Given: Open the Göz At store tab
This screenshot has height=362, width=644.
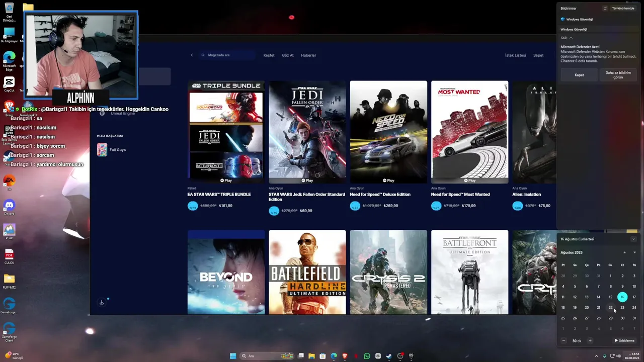Looking at the screenshot, I should coord(288,55).
